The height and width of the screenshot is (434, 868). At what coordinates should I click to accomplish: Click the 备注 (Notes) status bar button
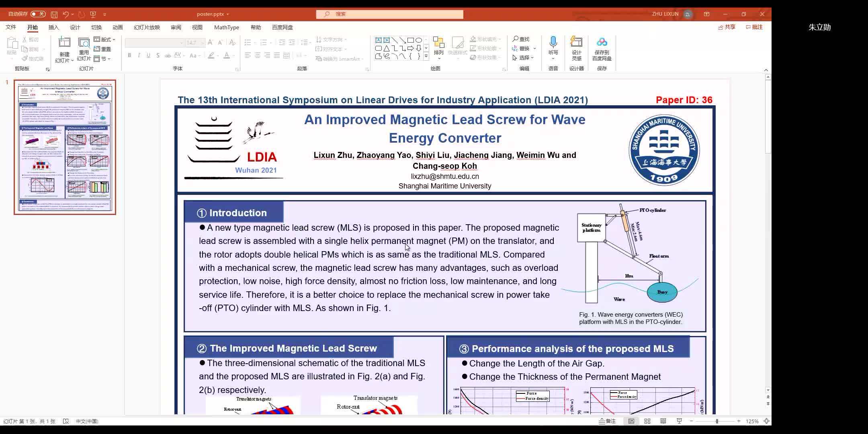(607, 421)
